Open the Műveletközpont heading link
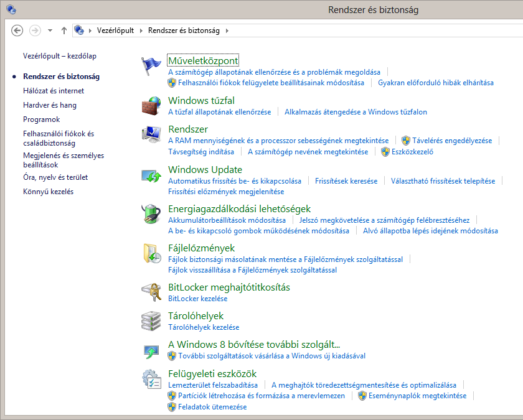Viewport: 523px width, 420px height. [203, 61]
